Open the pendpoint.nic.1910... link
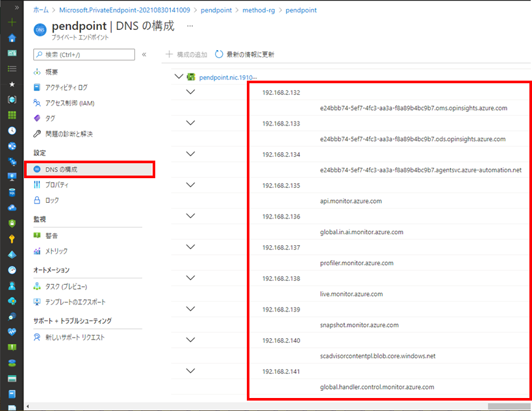 pyautogui.click(x=228, y=77)
